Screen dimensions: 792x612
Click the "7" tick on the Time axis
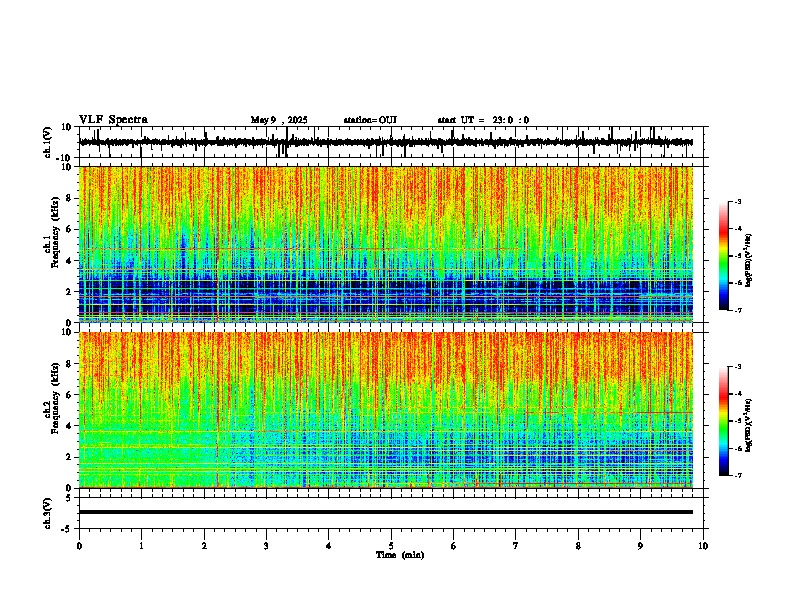(516, 546)
